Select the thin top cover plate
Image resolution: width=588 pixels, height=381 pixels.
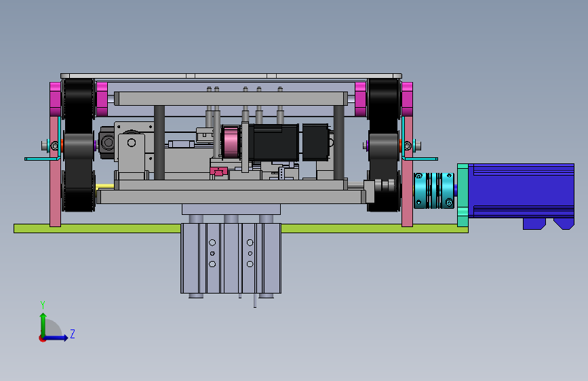pyautogui.click(x=231, y=76)
